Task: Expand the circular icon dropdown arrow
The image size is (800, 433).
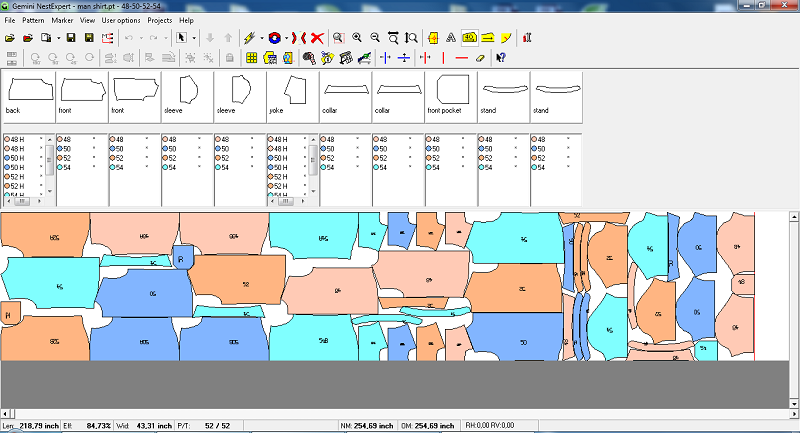Action: click(x=287, y=38)
